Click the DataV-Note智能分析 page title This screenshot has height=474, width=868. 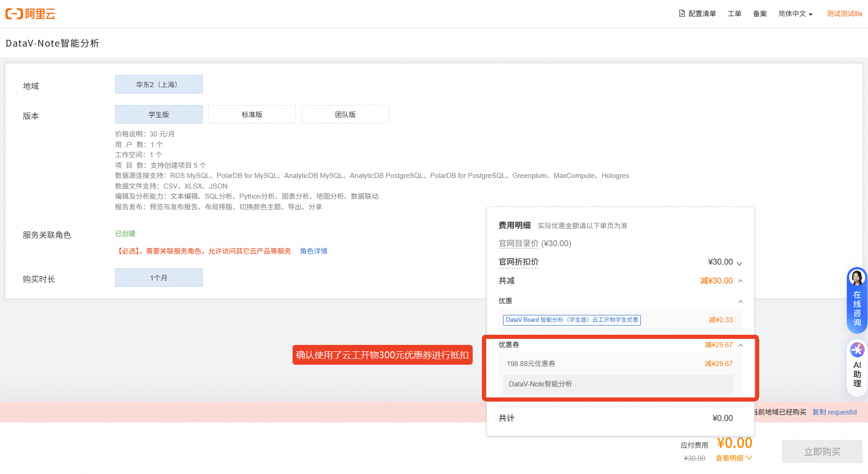pyautogui.click(x=53, y=43)
